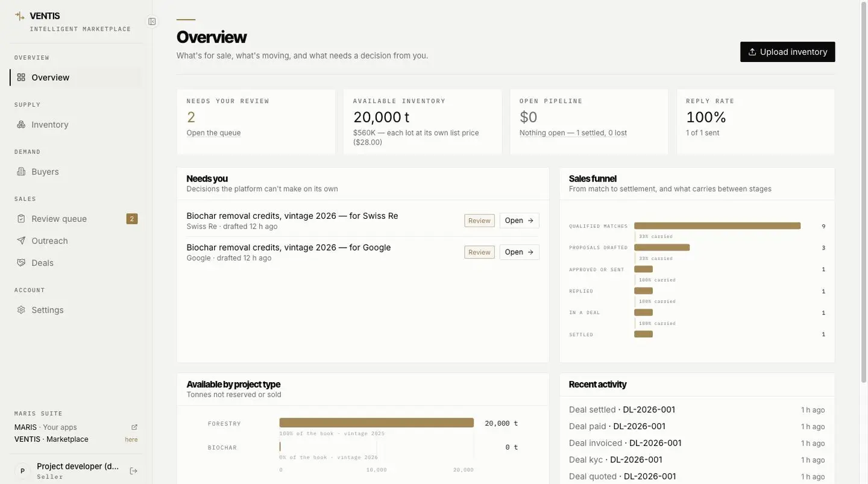Click the Buyers building icon

21,171
